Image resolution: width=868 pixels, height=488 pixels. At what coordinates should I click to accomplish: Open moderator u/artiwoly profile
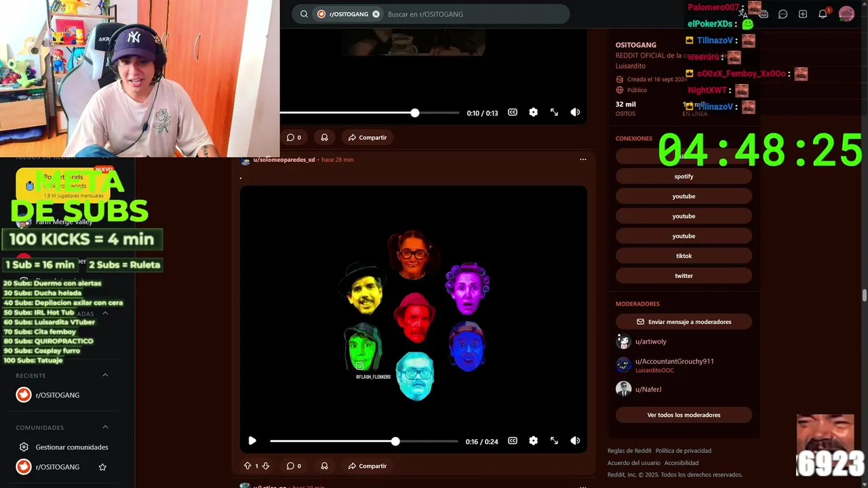pos(651,342)
